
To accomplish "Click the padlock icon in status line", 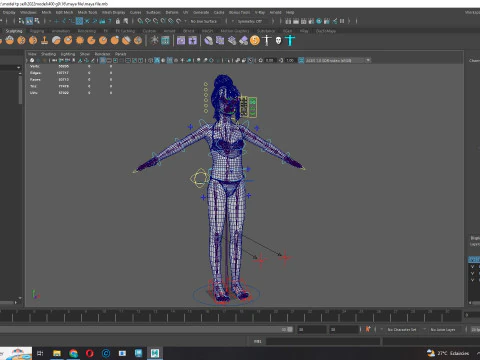I will coord(118,21).
